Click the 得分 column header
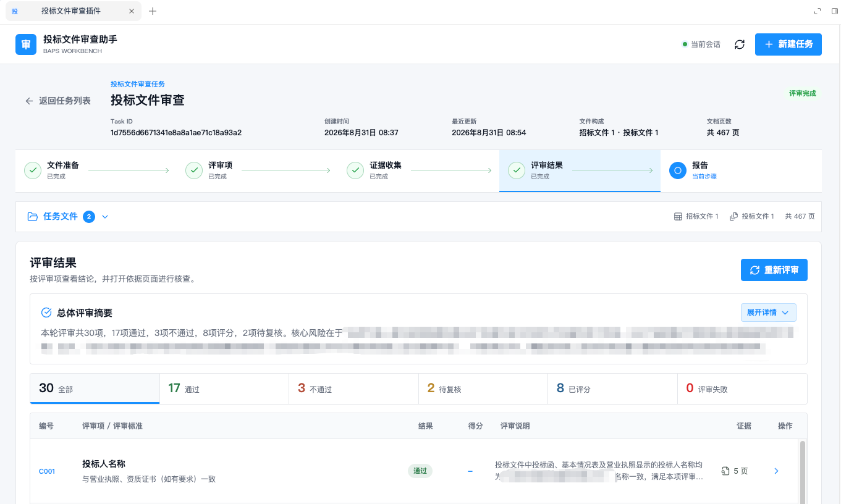 click(475, 426)
